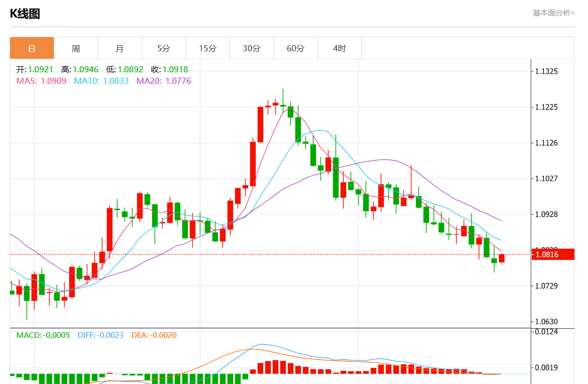Click the last red candlestick on the chart

click(502, 258)
